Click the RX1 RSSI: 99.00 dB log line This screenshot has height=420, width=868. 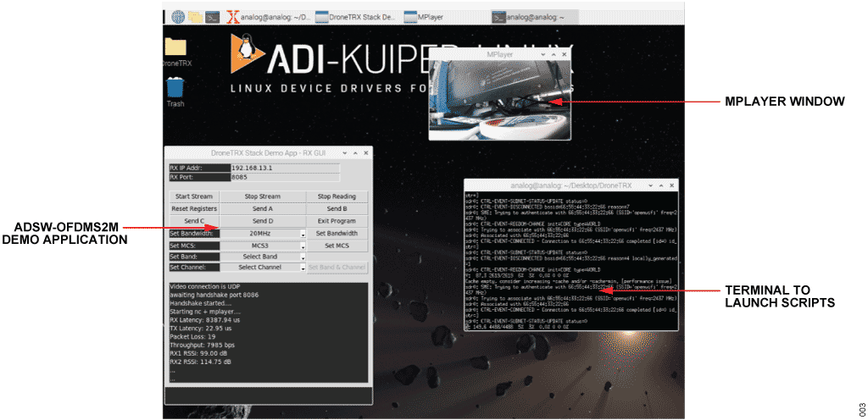(x=198, y=353)
